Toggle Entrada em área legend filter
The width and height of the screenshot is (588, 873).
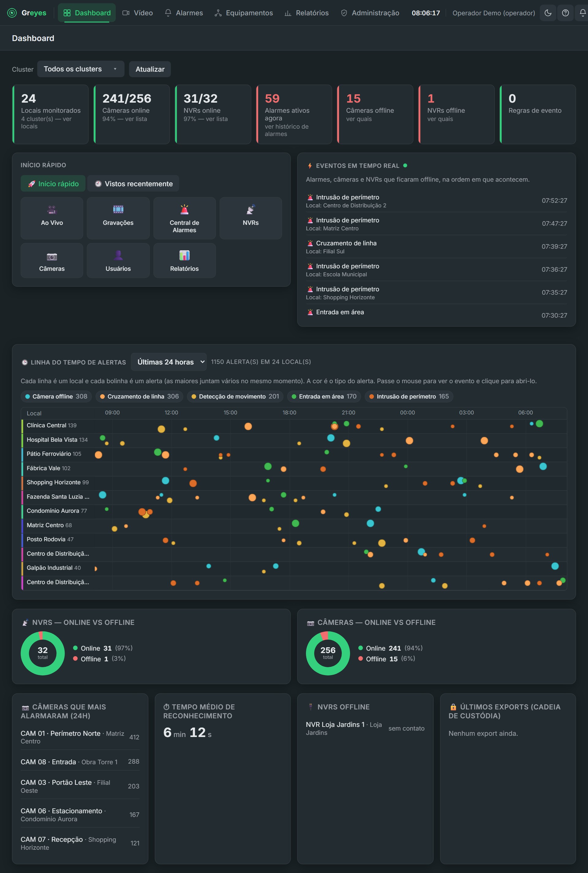click(x=324, y=396)
